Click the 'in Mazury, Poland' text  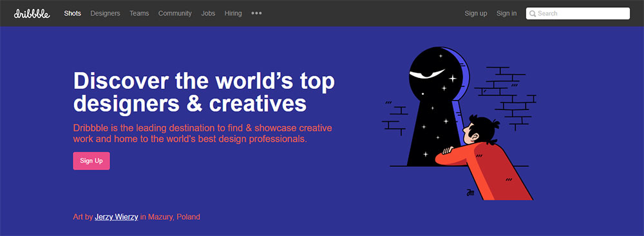click(170, 217)
